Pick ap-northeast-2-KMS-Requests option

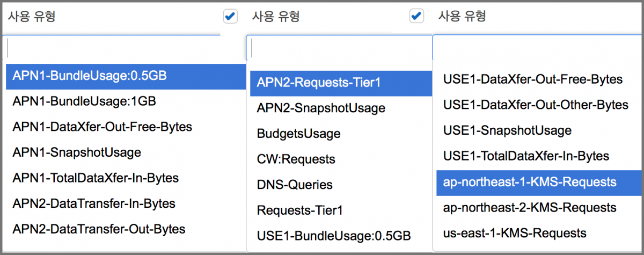pos(530,207)
